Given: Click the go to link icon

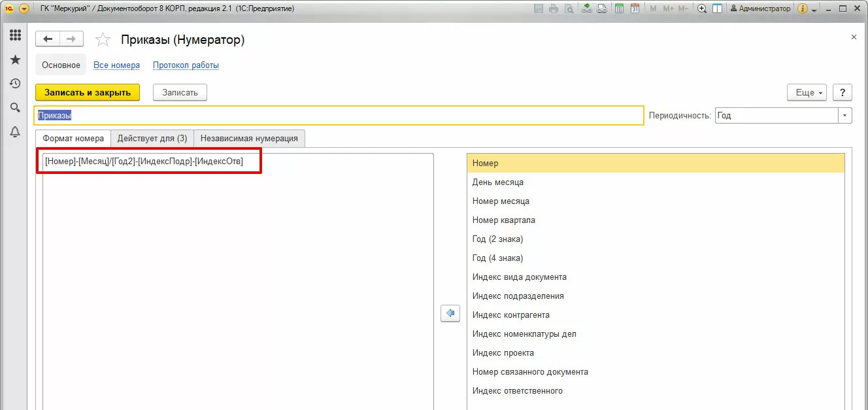Looking at the screenshot, I should 602,9.
